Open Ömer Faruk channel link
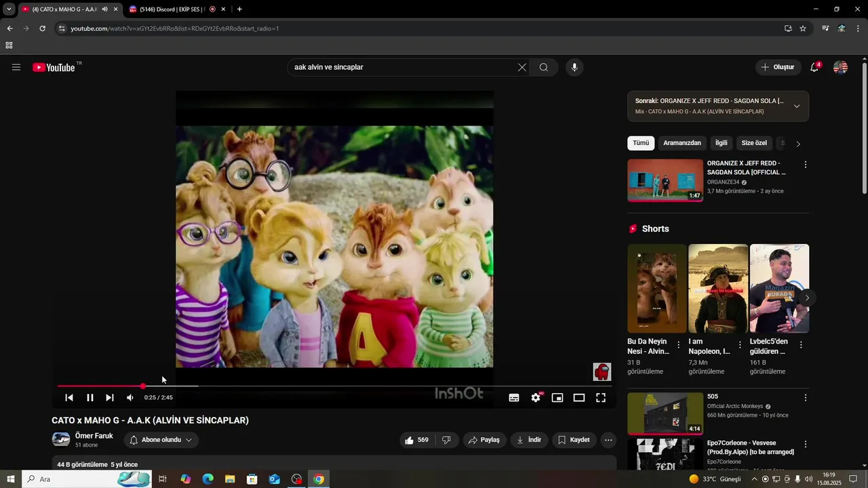 point(94,436)
